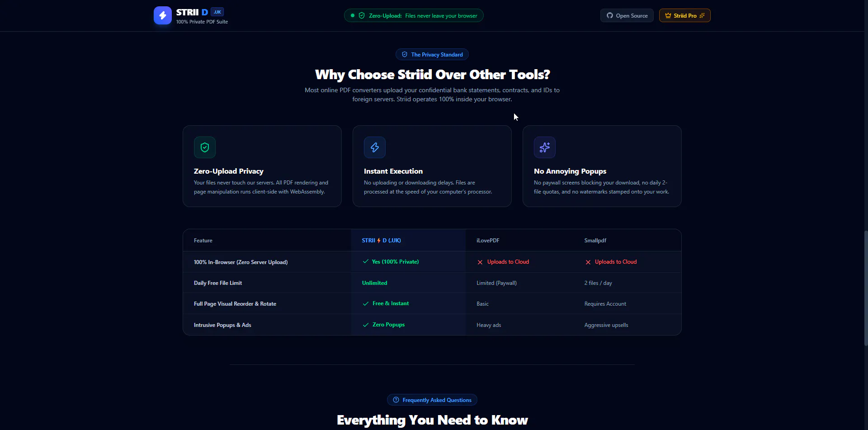Click the Requires Account cell
The image size is (868, 430).
pyautogui.click(x=605, y=304)
